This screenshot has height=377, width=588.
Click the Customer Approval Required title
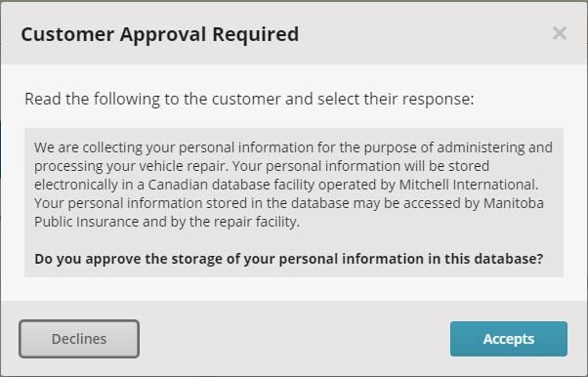160,34
